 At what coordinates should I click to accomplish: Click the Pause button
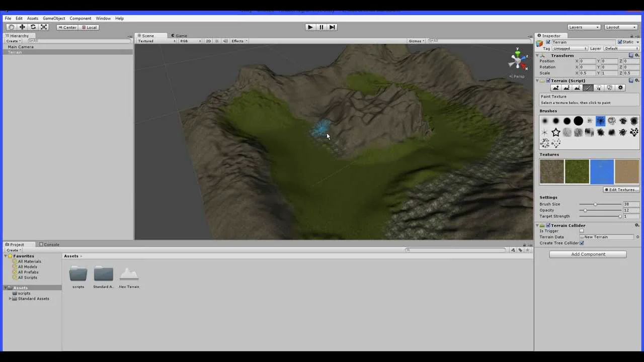321,27
